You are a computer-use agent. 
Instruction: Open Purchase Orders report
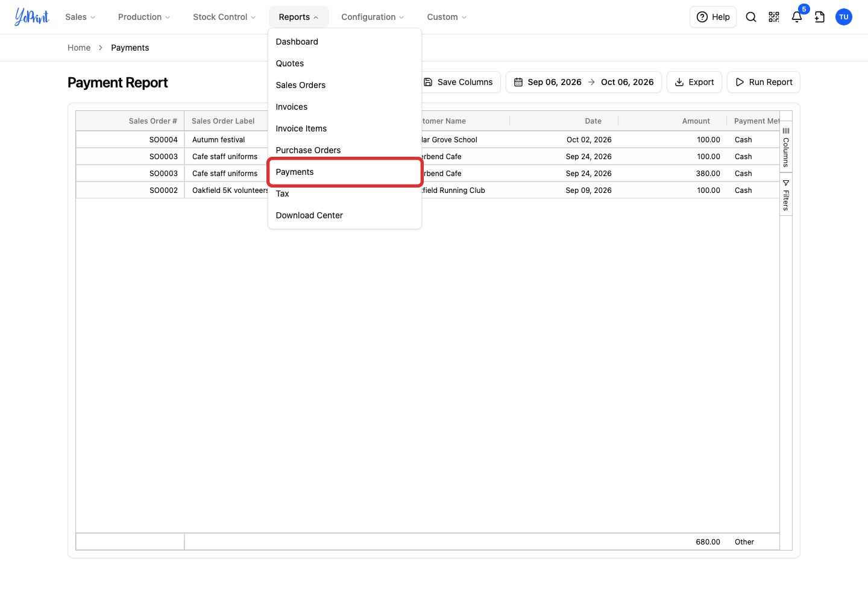[345, 150]
